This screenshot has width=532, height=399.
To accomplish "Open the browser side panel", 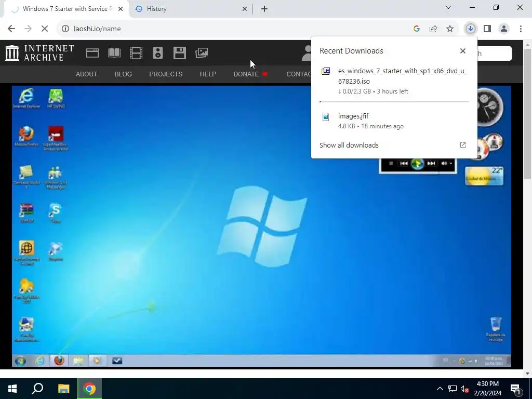I will [487, 29].
